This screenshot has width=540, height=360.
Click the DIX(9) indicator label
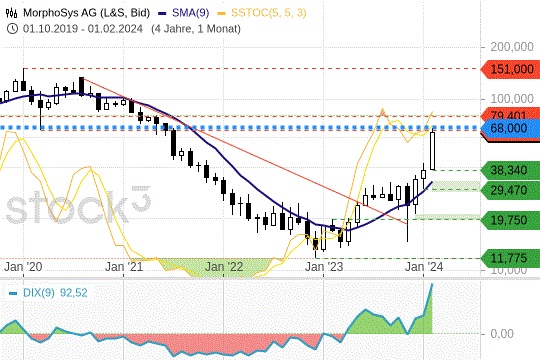(x=39, y=293)
